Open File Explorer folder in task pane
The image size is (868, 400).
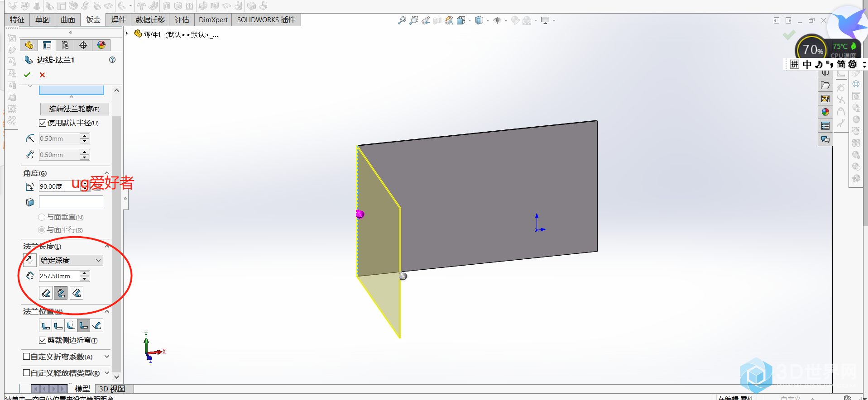pos(825,86)
